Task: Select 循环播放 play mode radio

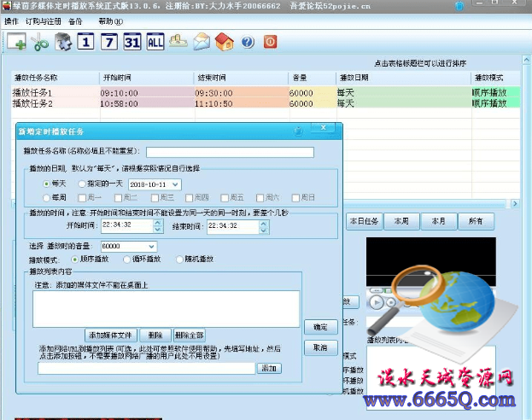Action: coord(127,260)
